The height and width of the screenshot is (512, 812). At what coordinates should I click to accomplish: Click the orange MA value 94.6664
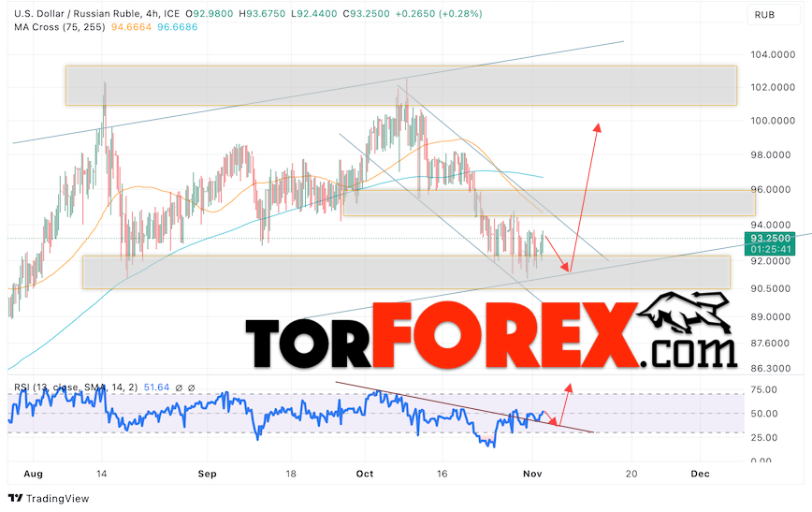131,27
